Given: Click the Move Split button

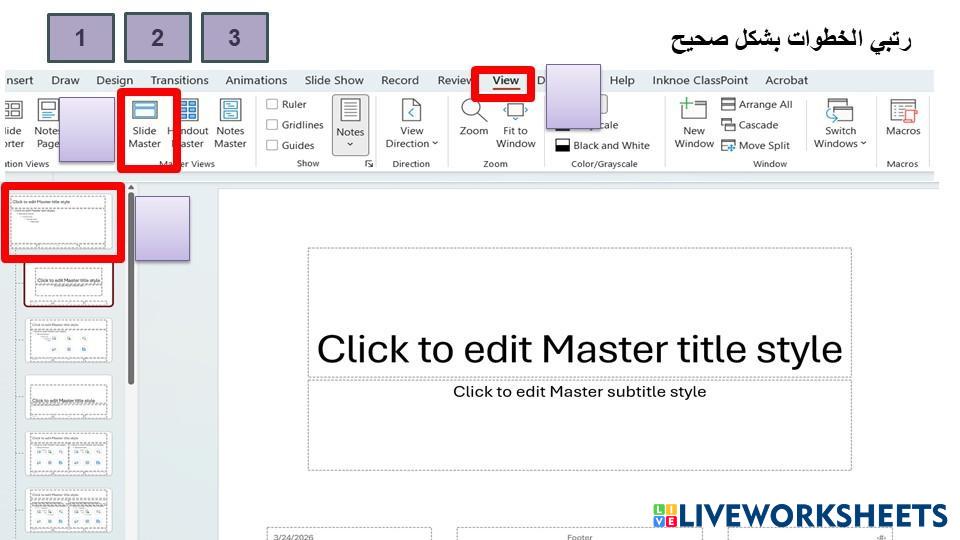Looking at the screenshot, I should [755, 145].
